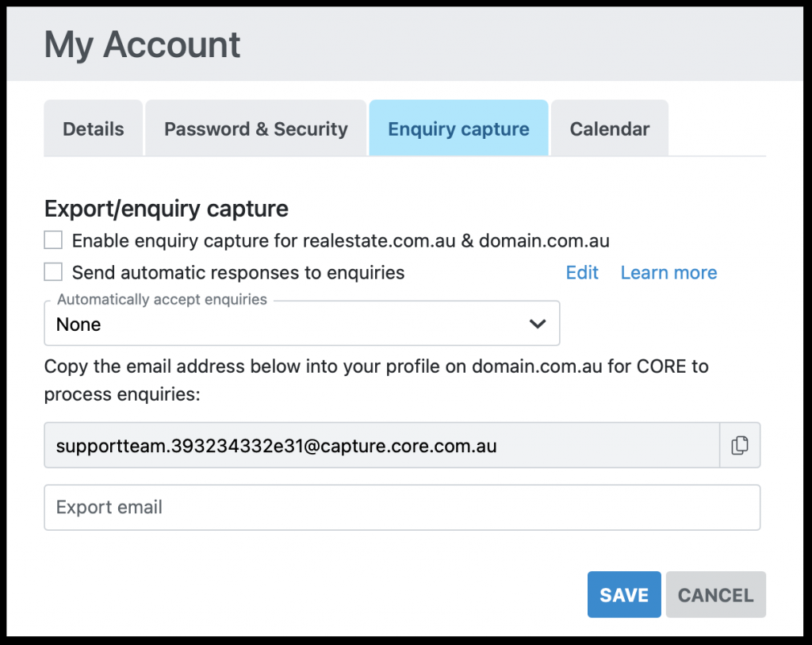Screen dimensions: 812x645
Task: Open the Automatically accept enquiries dropdown
Action: point(301,324)
